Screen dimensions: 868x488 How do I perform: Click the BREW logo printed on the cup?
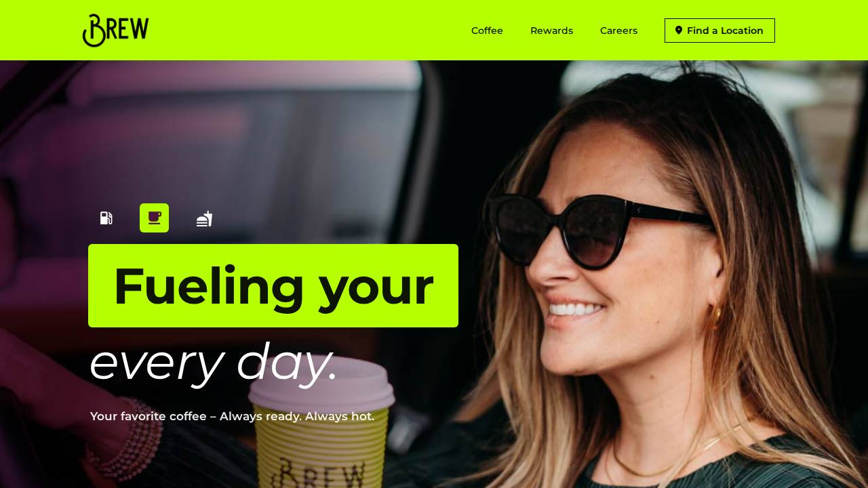pos(323,473)
